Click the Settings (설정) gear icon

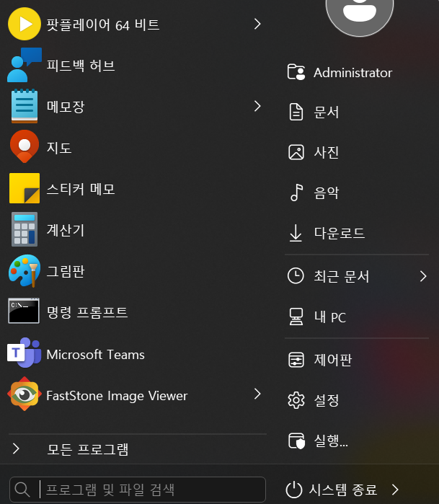[296, 400]
